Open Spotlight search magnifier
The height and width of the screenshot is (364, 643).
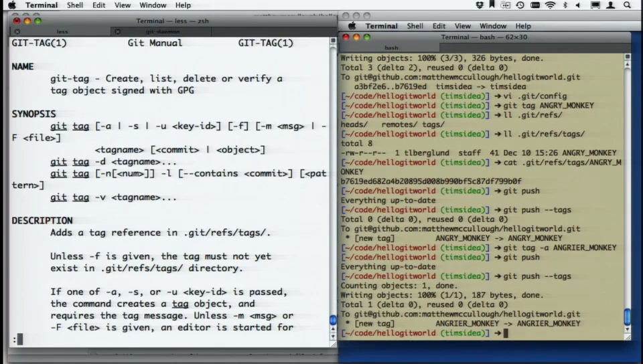click(627, 5)
